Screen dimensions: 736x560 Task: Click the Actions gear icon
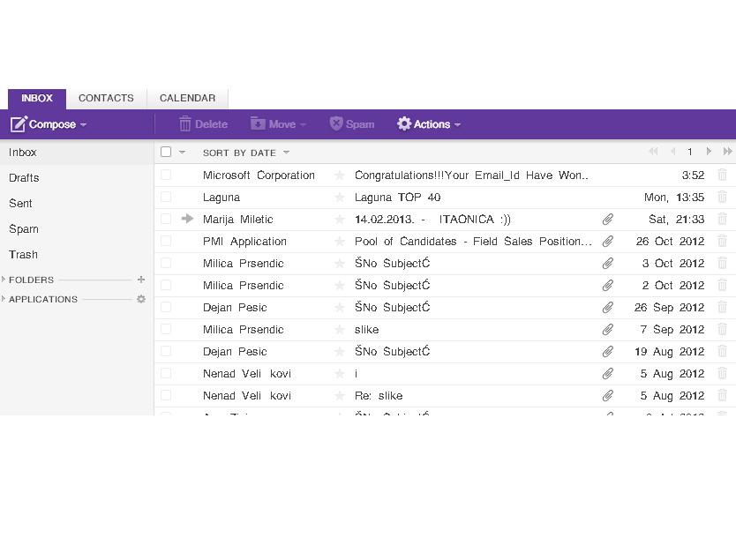[403, 123]
